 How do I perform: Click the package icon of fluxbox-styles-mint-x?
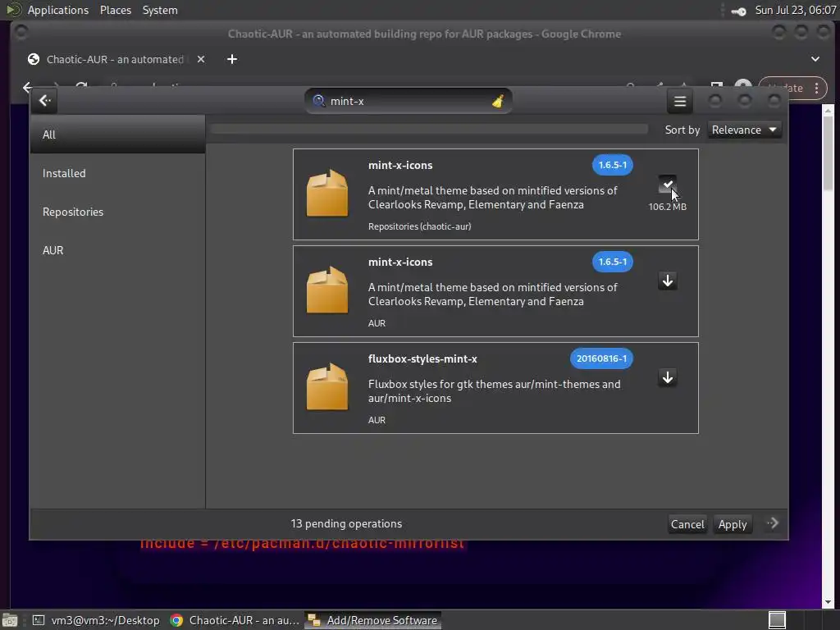coord(326,387)
